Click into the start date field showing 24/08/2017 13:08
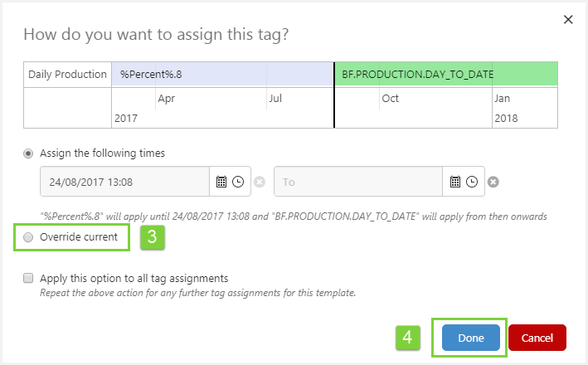Image resolution: width=588 pixels, height=365 pixels. tap(124, 182)
